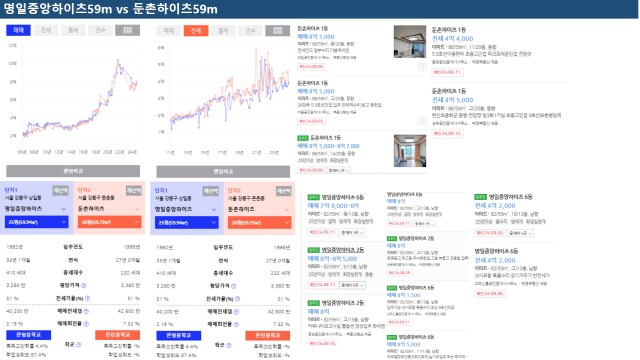Image resolution: width=640 pixels, height=360 pixels.
Task: Click the 학군 help icon in the left panel
Action: pos(79,345)
